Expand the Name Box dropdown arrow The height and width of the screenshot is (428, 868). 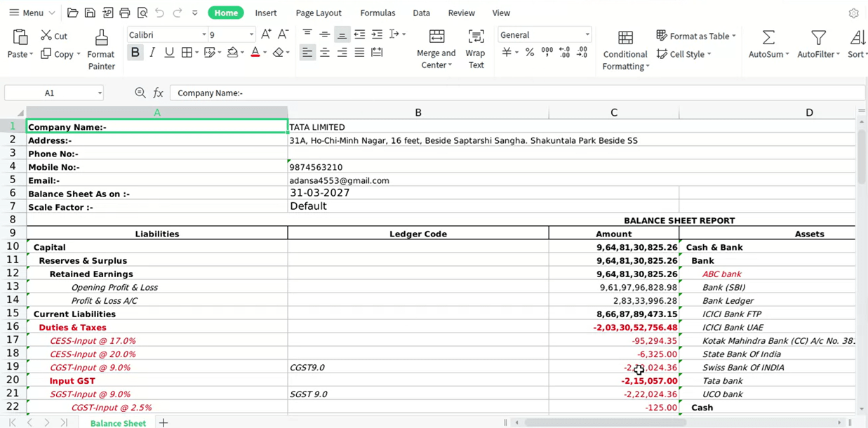click(x=100, y=93)
